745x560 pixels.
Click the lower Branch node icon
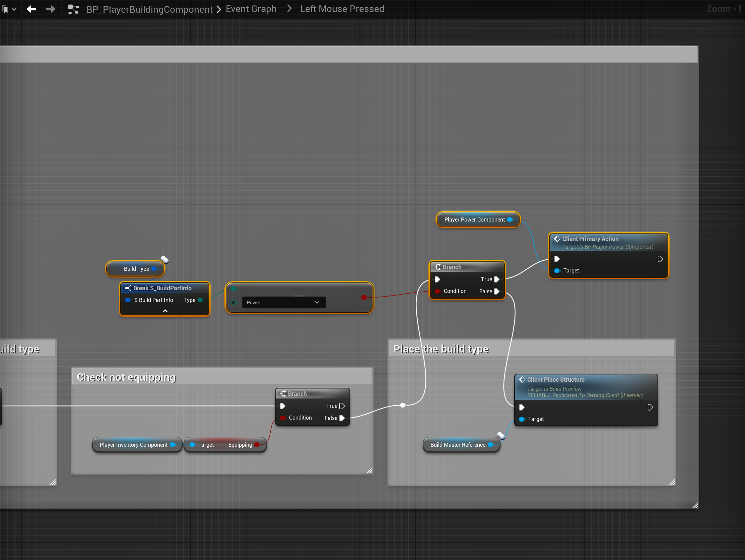point(283,393)
